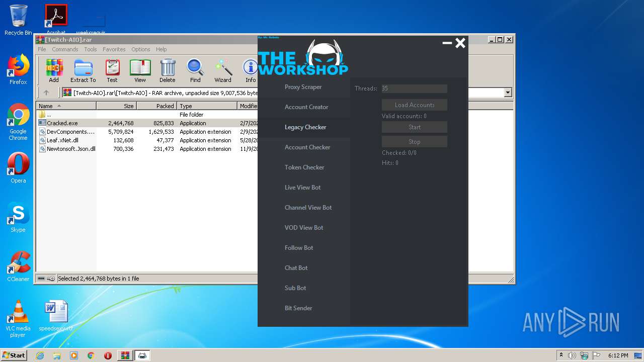Select the parent folder '..' row

(147, 115)
